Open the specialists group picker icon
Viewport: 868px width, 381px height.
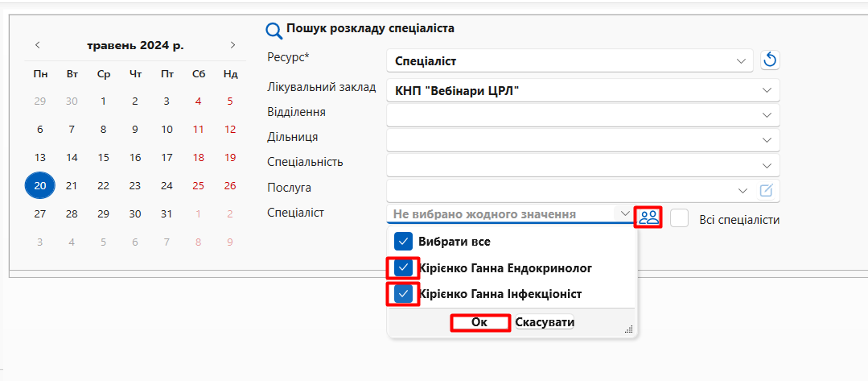click(x=648, y=217)
